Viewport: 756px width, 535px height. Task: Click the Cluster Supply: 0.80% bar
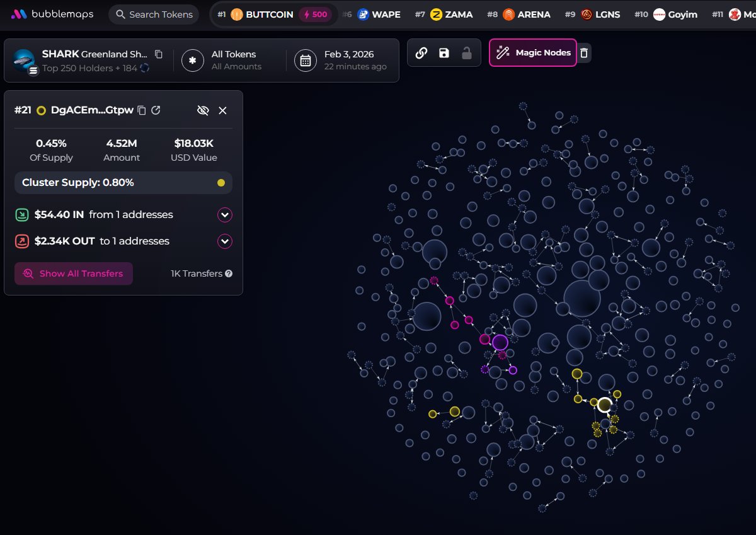(x=123, y=183)
